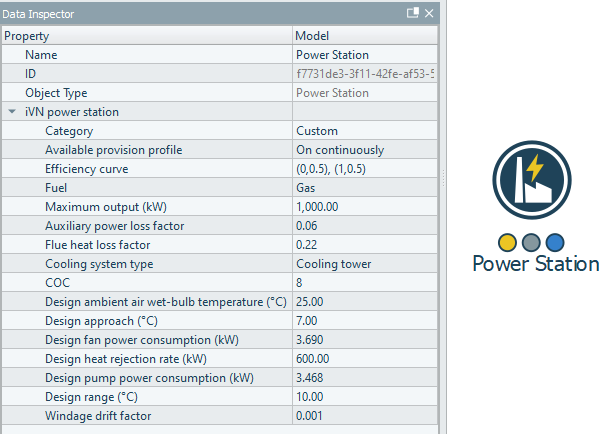
Task: Select the Flue heat loss factor label
Action: [x=97, y=245]
